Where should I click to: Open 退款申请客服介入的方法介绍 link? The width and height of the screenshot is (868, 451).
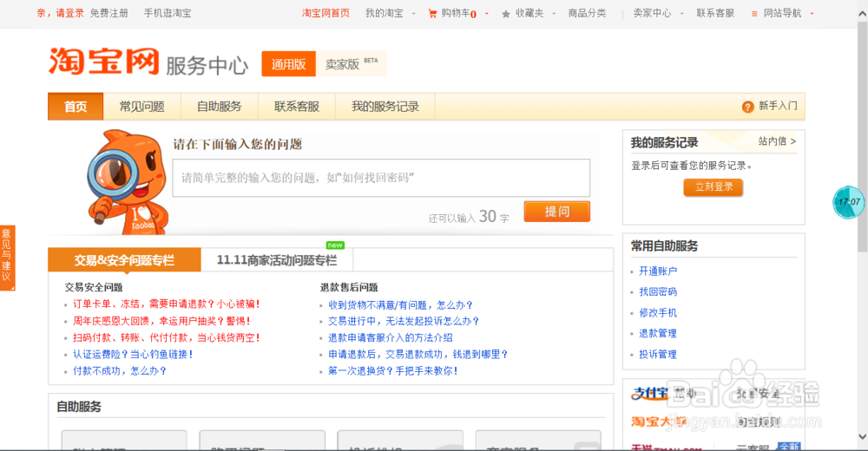click(x=391, y=337)
